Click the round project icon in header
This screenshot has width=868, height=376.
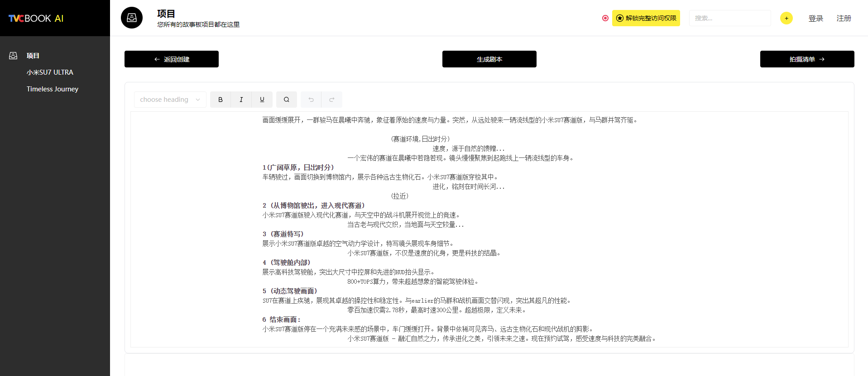pyautogui.click(x=132, y=18)
